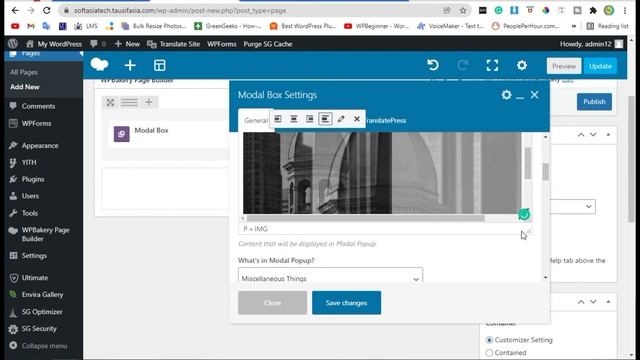Remove image with X in floating toolbar
Screen dimensions: 640x360
[x=357, y=119]
